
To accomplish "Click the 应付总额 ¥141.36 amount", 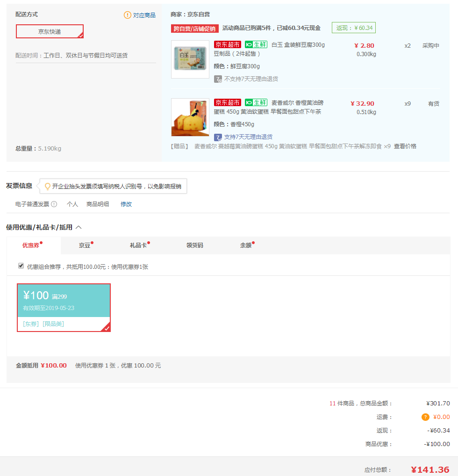I will tap(430, 469).
